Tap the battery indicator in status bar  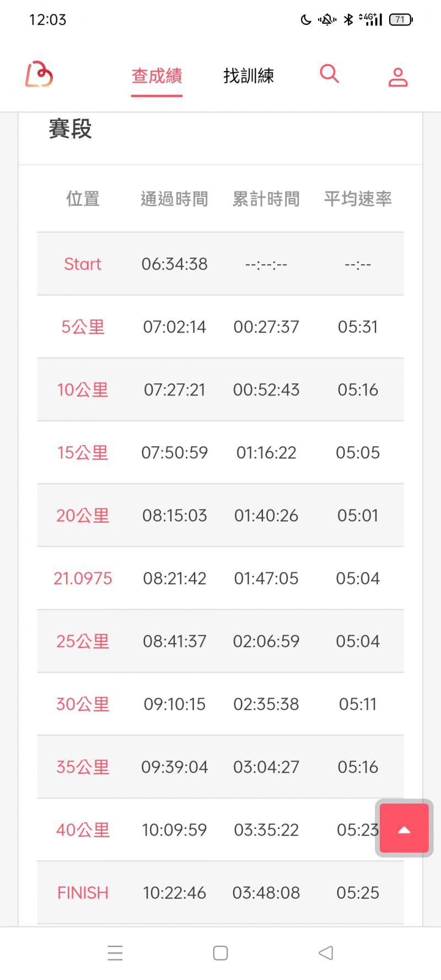(x=400, y=20)
